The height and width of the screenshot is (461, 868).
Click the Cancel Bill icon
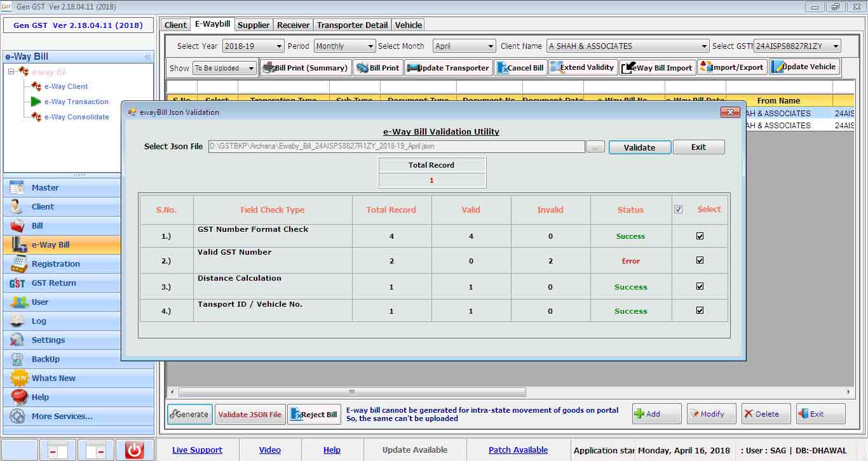point(503,68)
